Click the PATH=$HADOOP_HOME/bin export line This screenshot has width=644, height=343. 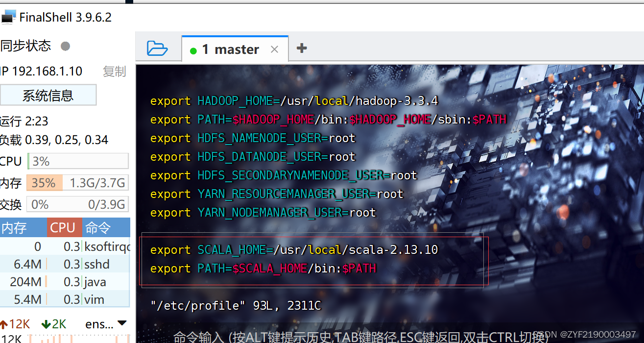click(x=328, y=120)
